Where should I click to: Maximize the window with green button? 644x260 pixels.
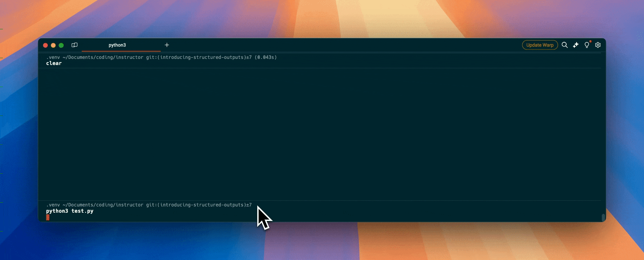pos(61,45)
